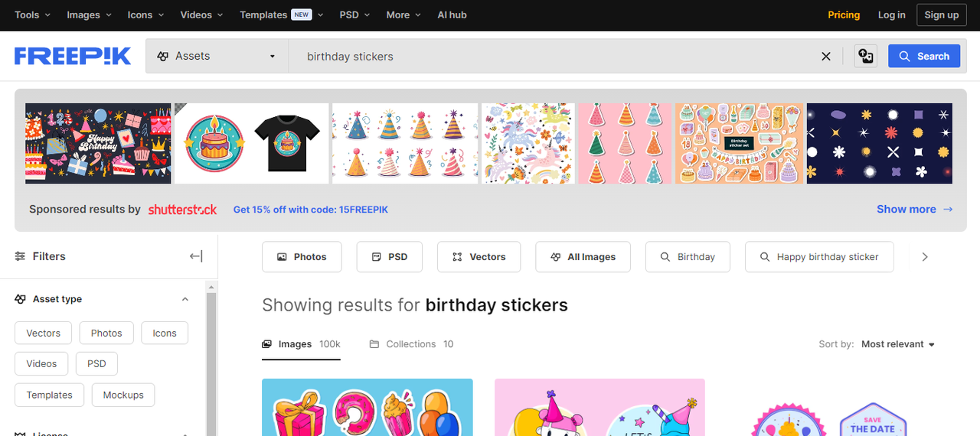Click the Filters sliders icon
980x436 pixels.
coord(21,256)
